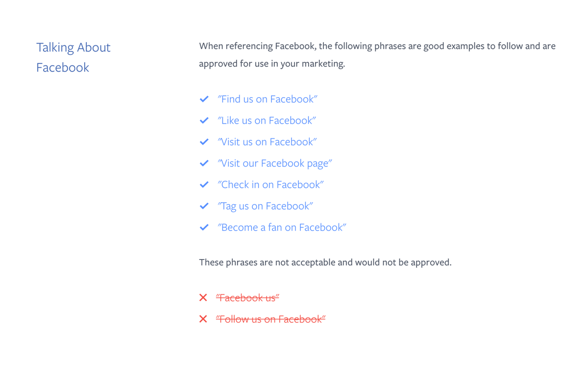Click the checkmark beside "Check in on Facebook"
Screen dimensions: 588x366
(x=204, y=184)
